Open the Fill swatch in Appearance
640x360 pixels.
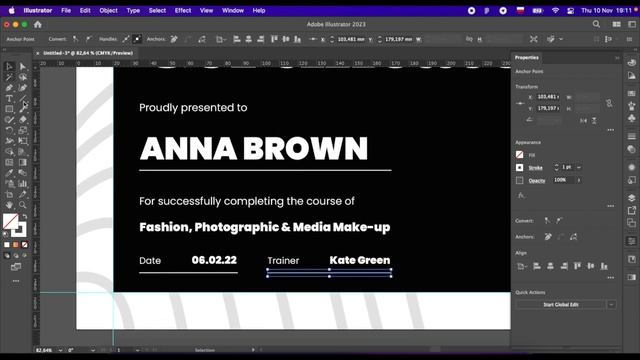click(x=520, y=155)
